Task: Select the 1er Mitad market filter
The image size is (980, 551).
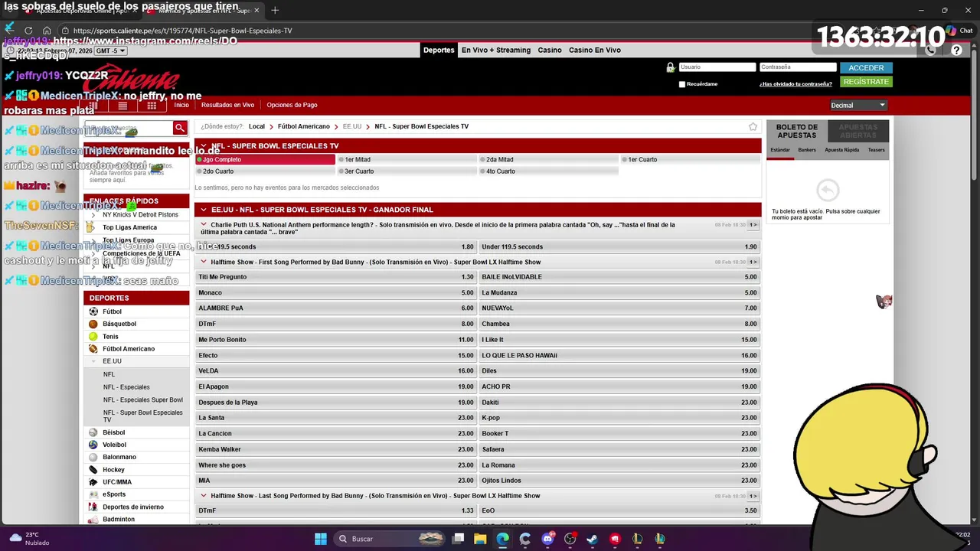Action: click(407, 159)
